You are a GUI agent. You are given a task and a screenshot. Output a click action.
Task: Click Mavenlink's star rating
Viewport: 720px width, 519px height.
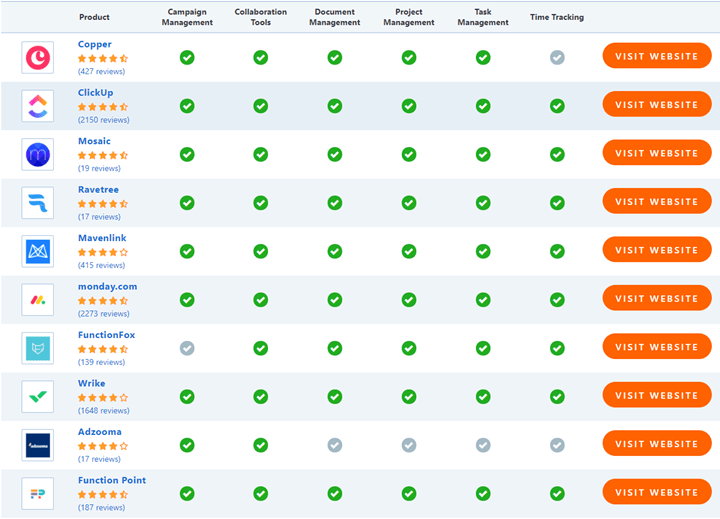103,252
